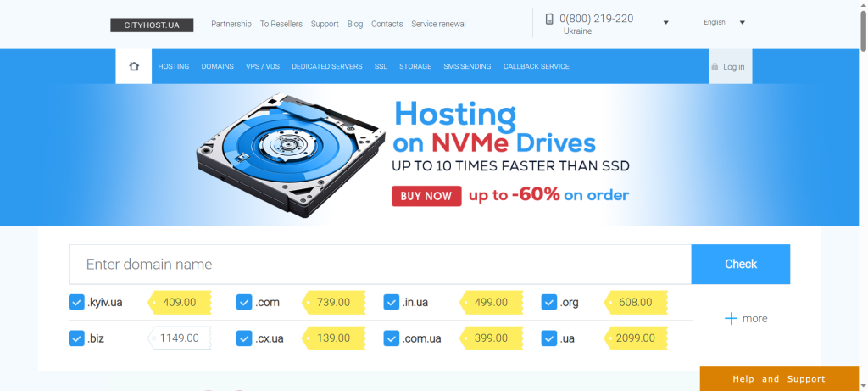Toggle the .com domain checkbox
Viewport: 868px width, 391px height.
pos(244,302)
